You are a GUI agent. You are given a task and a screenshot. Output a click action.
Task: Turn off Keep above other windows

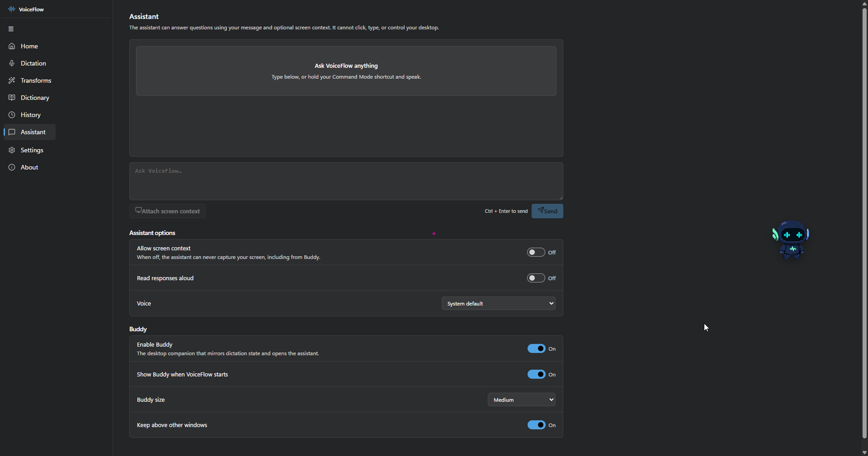tap(537, 425)
